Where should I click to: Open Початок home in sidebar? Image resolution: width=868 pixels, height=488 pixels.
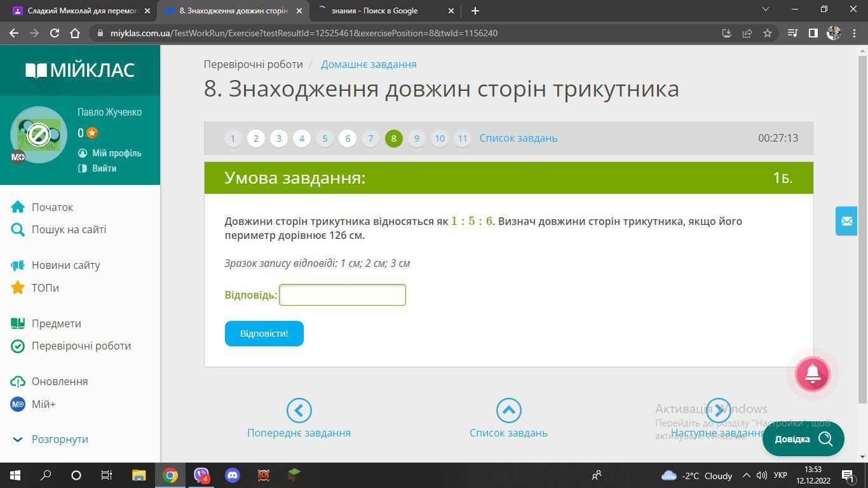52,207
